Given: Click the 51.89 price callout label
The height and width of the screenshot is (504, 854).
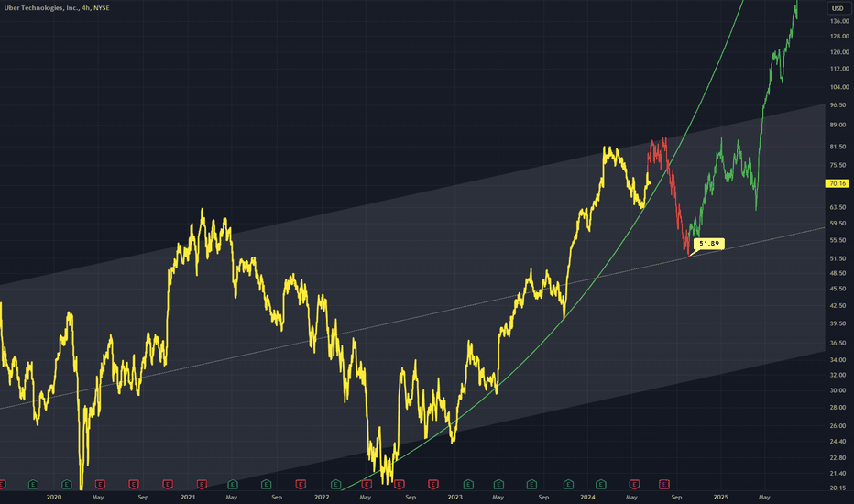Looking at the screenshot, I should [x=709, y=244].
